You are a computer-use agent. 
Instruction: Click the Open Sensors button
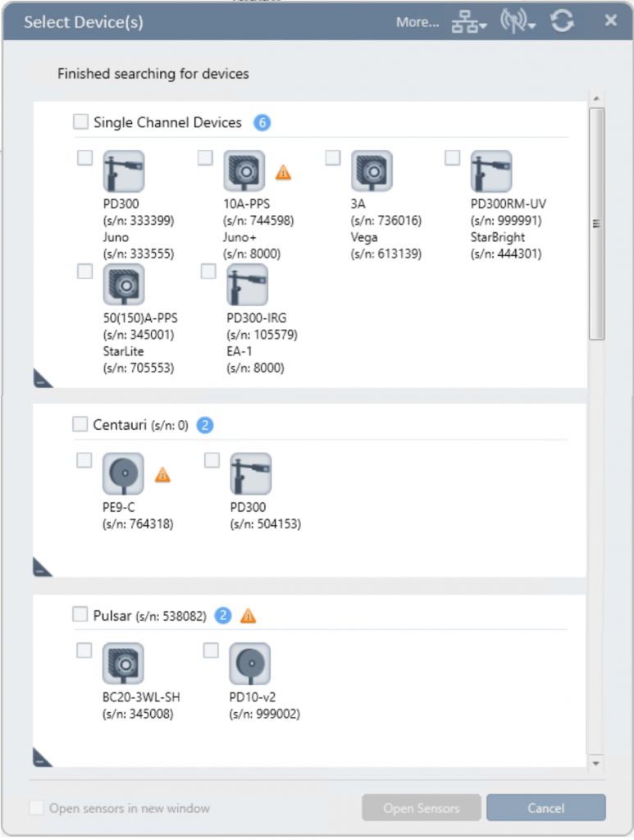pyautogui.click(x=422, y=808)
